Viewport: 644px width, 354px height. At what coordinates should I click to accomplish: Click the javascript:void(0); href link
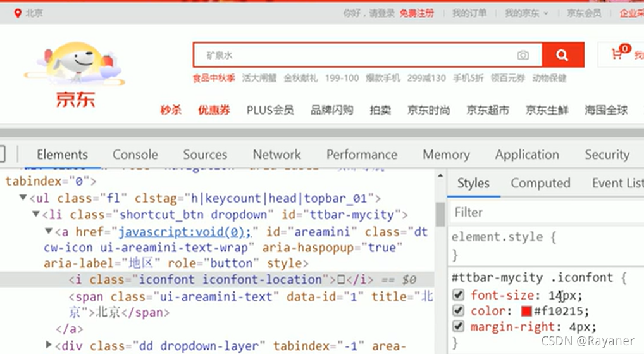click(185, 232)
